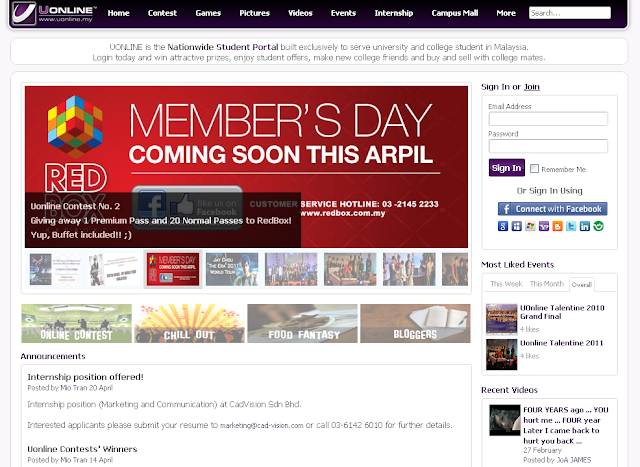Sign in with the LinkedIn icon
The width and height of the screenshot is (640, 467).
tap(585, 226)
